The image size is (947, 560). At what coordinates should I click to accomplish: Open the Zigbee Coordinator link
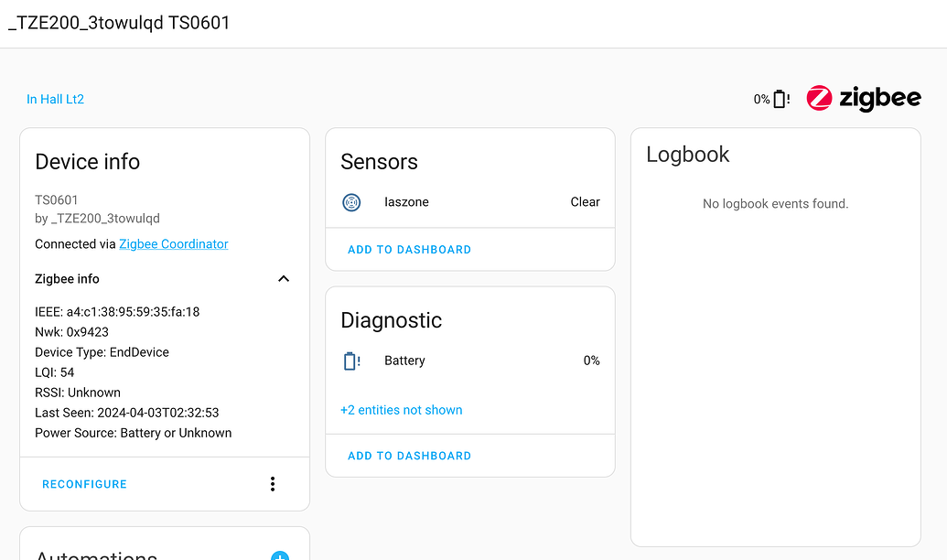(x=173, y=244)
